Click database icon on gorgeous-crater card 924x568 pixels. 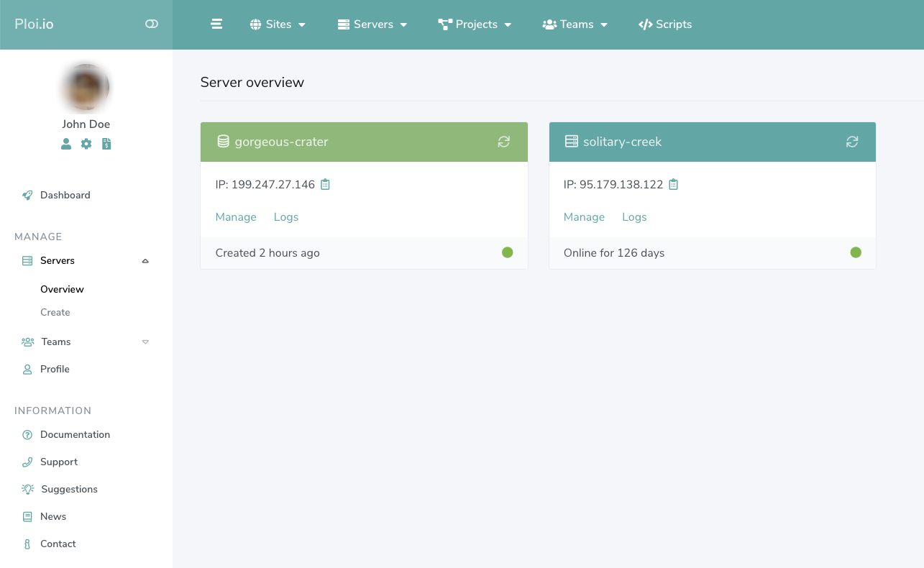(x=223, y=142)
